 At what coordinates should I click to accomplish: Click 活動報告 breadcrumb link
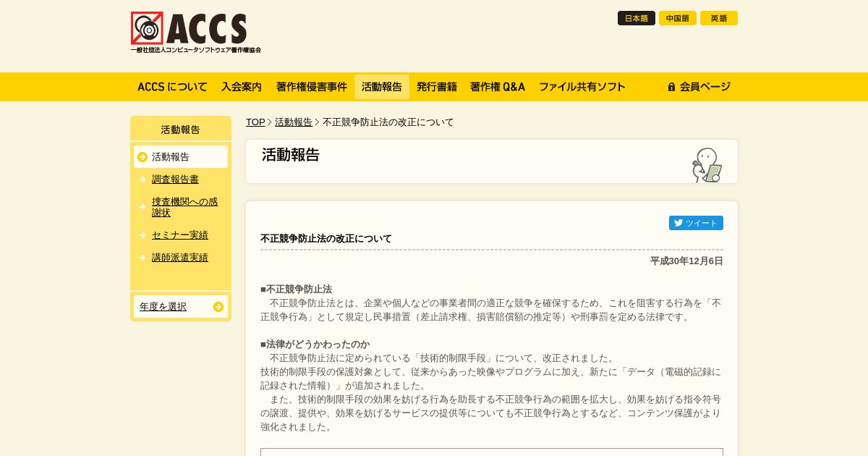pyautogui.click(x=294, y=122)
